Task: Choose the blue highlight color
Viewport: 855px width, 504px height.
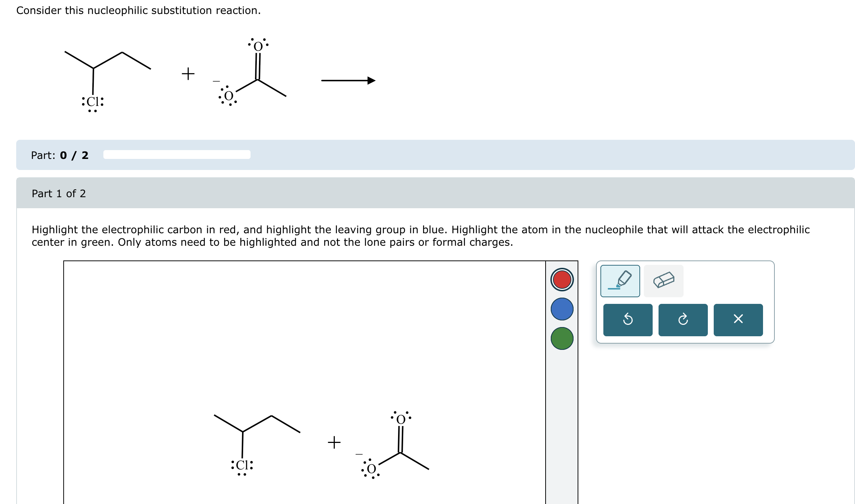Action: click(562, 309)
